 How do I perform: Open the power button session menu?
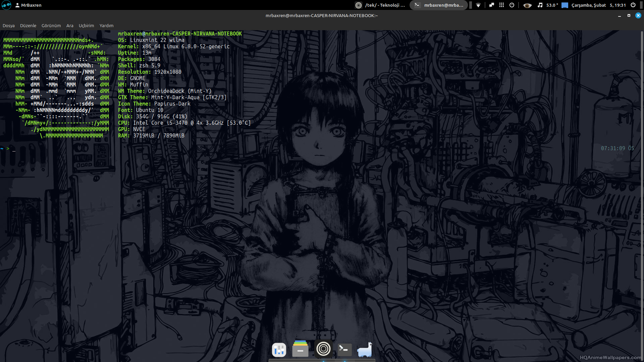pyautogui.click(x=633, y=5)
